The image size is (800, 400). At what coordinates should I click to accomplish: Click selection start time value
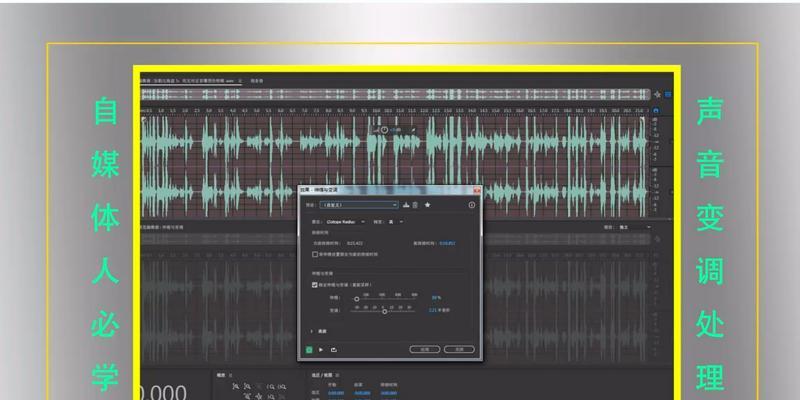pyautogui.click(x=336, y=393)
